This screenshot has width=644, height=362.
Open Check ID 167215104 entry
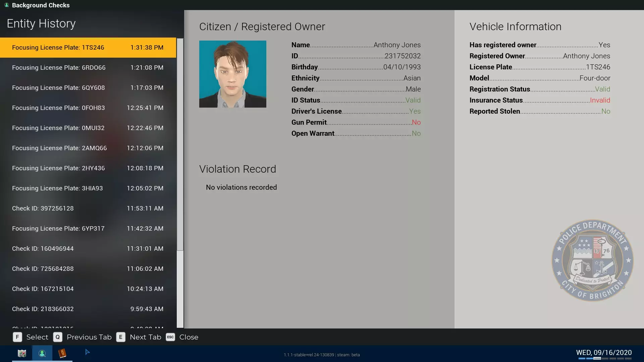[x=88, y=289]
